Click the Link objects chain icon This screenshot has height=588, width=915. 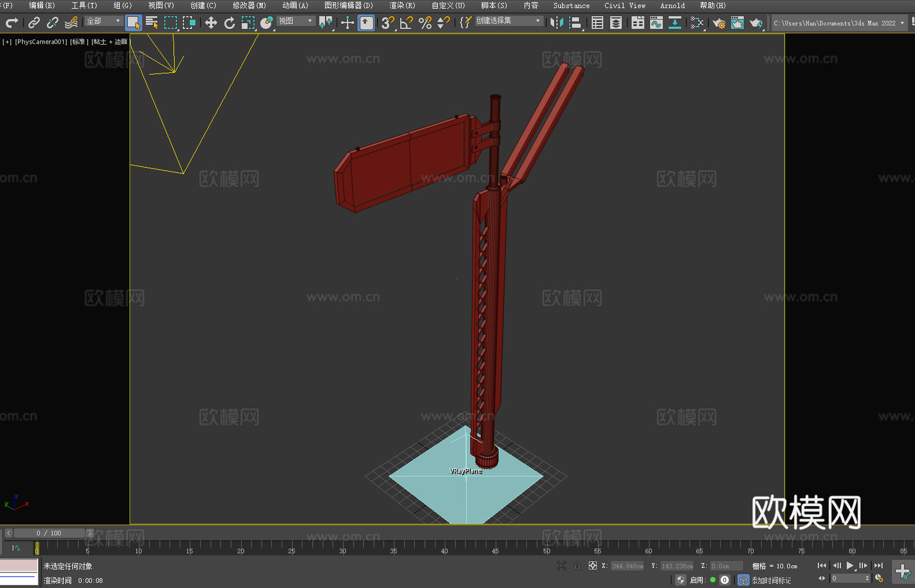tap(34, 23)
